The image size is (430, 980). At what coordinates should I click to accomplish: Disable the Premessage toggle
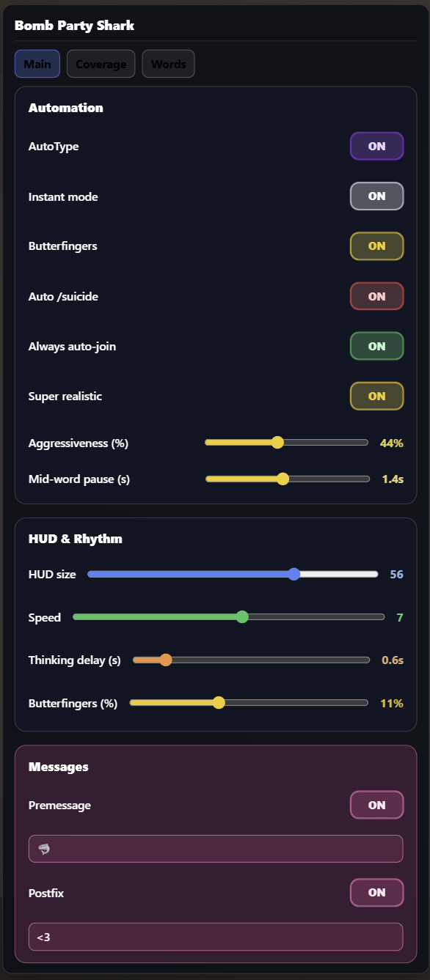[x=376, y=805]
